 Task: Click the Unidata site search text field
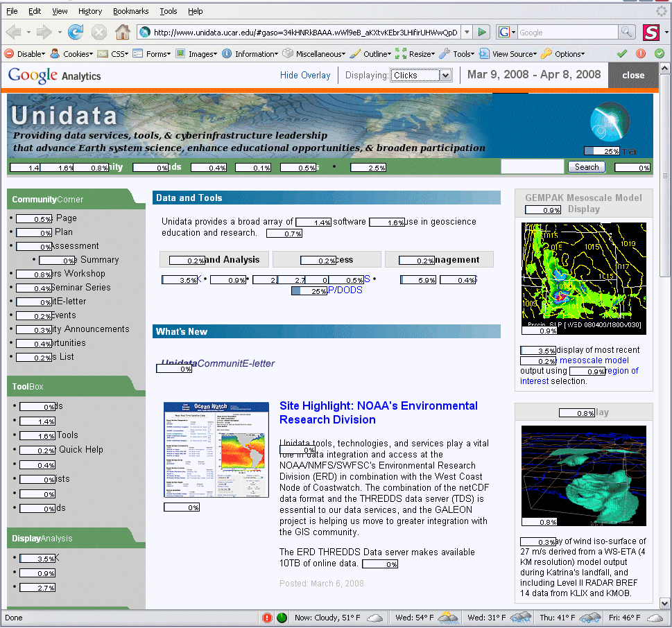coord(532,167)
